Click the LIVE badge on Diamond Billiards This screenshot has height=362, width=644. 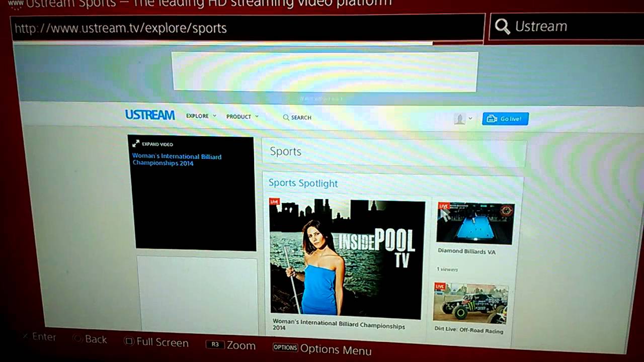[x=443, y=206]
